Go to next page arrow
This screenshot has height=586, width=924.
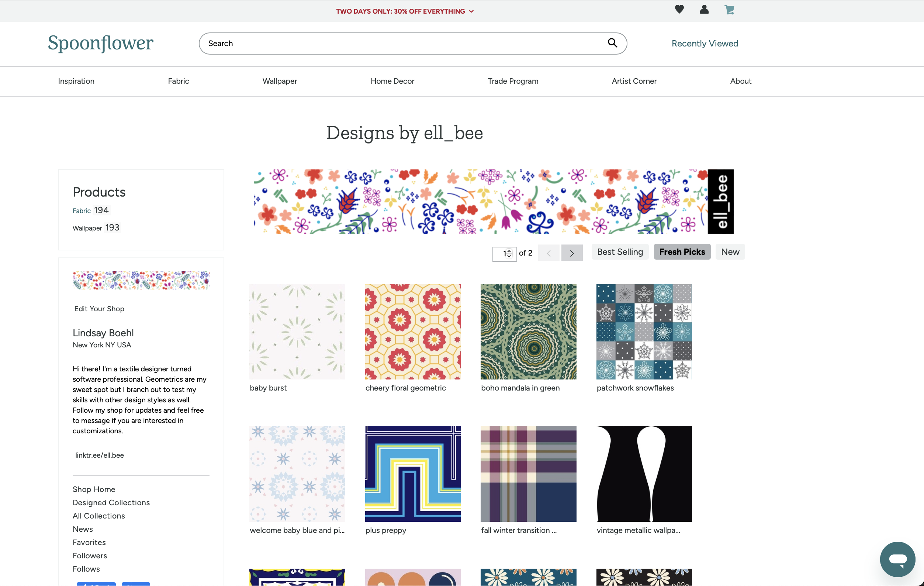[x=572, y=253]
